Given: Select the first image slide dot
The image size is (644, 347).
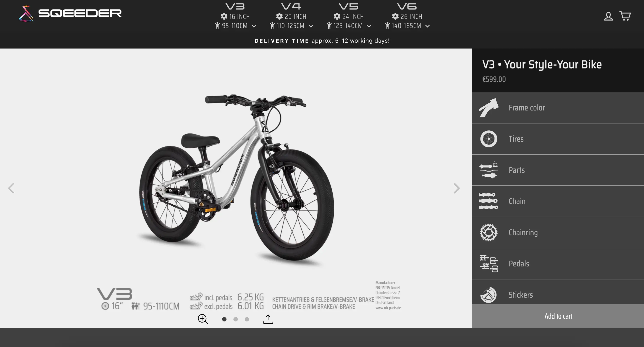Looking at the screenshot, I should 224,319.
